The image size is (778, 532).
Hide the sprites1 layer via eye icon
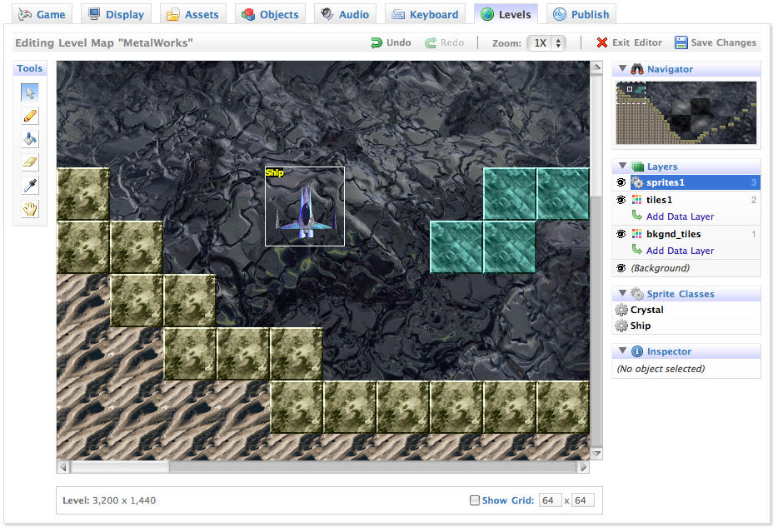(x=621, y=182)
